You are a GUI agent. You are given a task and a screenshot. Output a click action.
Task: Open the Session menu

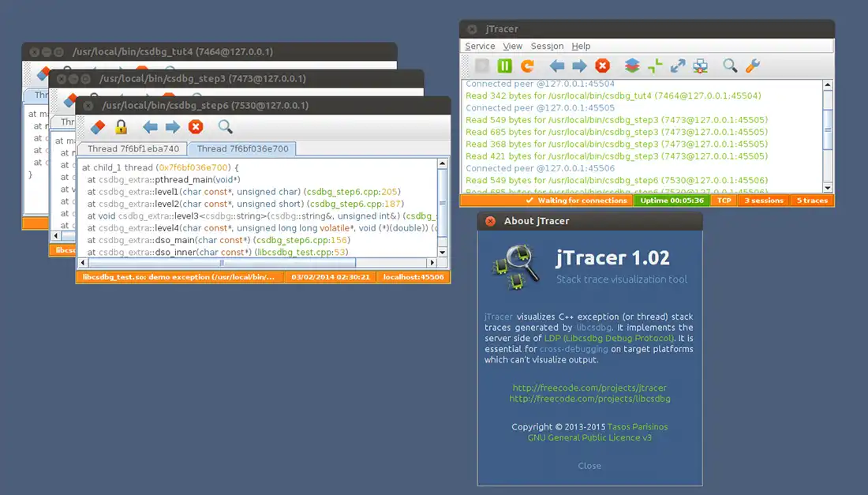pos(547,46)
